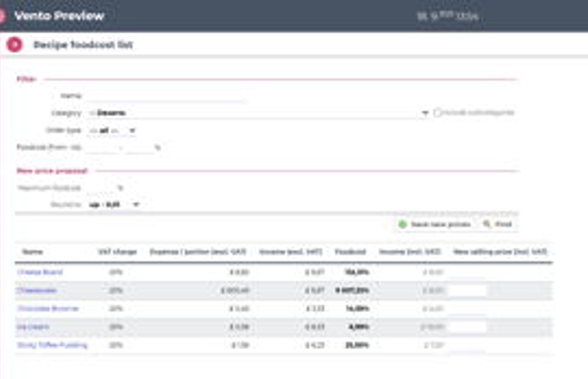
Task: Open the Sticky Toffee Pudding recipe link
Action: click(x=52, y=345)
